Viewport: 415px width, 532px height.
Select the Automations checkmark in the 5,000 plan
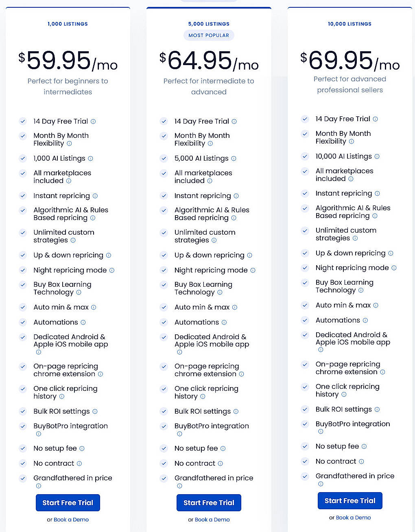tap(164, 322)
